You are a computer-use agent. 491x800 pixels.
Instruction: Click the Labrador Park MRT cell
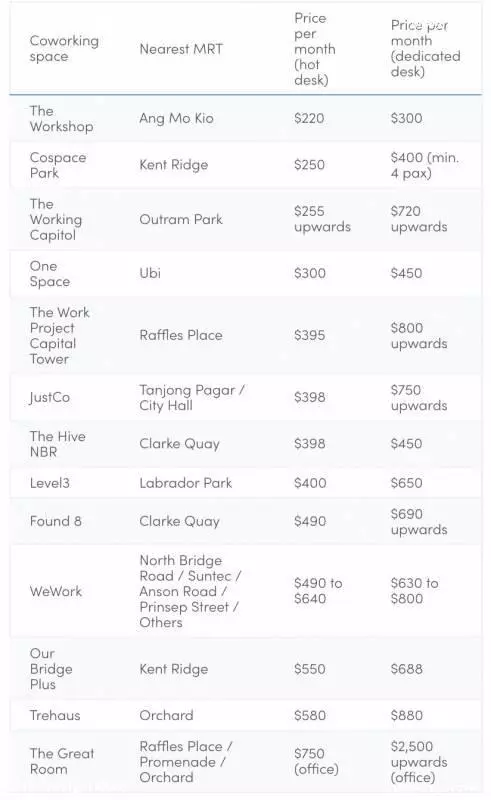[186, 483]
